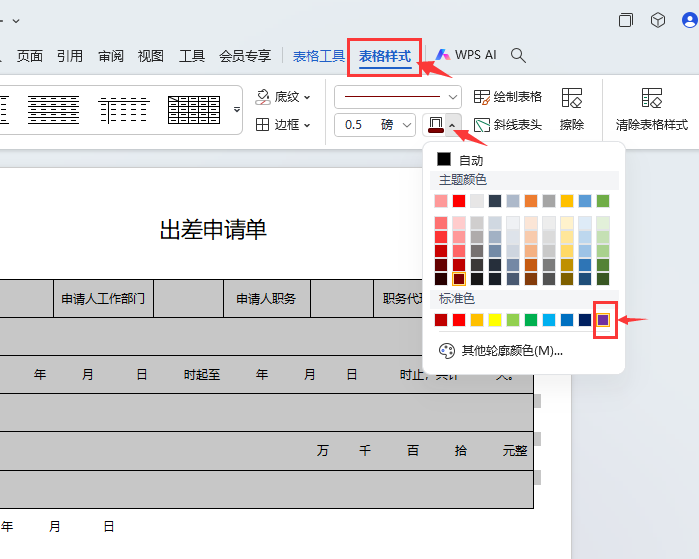Image resolution: width=699 pixels, height=559 pixels.
Task: Pick the dark red standard color swatch
Action: coord(441,320)
